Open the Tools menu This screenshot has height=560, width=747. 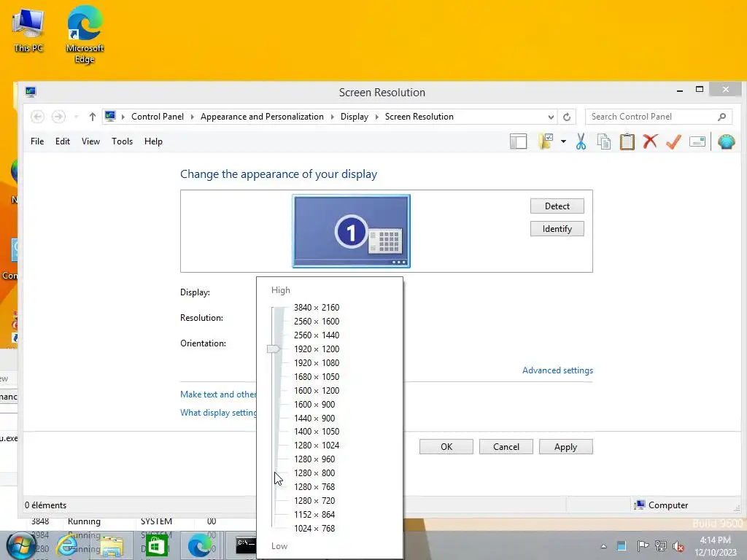[122, 141]
